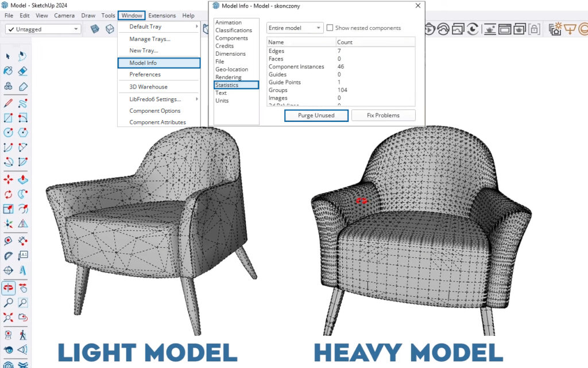
Task: Pick the Select arrow tool
Action: click(8, 56)
